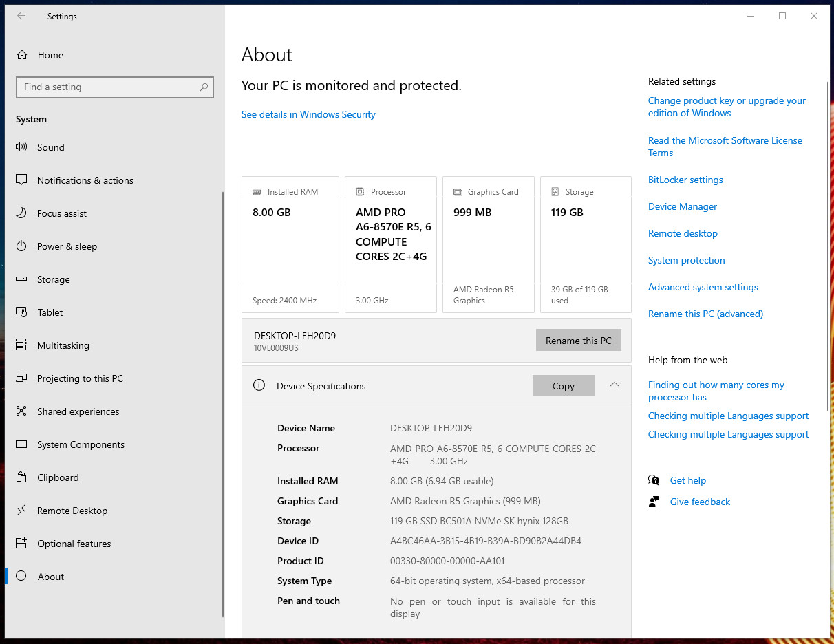Open Device Manager link
This screenshot has width=834, height=644.
tap(683, 206)
